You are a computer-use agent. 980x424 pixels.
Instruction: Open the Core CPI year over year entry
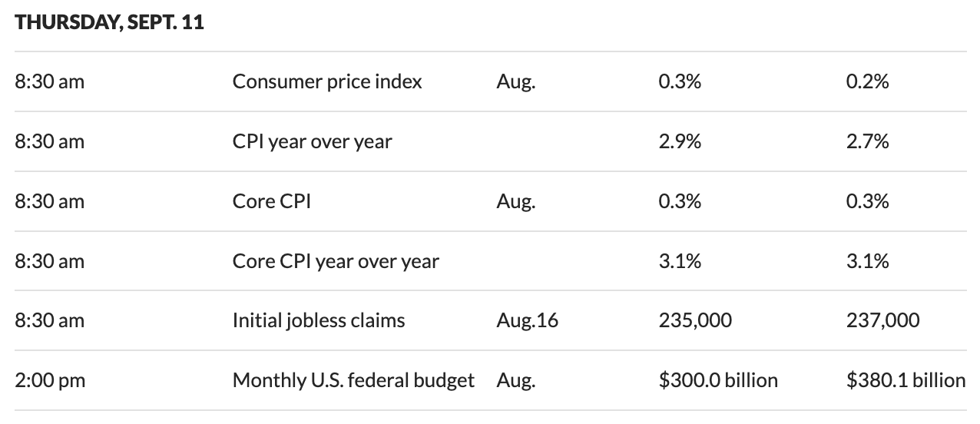tap(336, 261)
